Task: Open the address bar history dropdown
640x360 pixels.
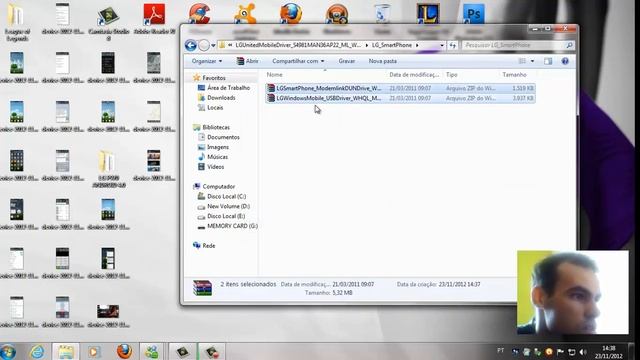Action: (442, 45)
